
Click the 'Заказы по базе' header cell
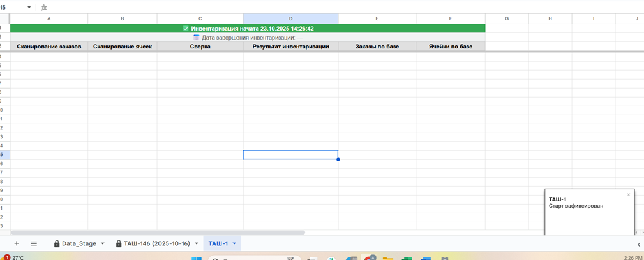point(377,47)
